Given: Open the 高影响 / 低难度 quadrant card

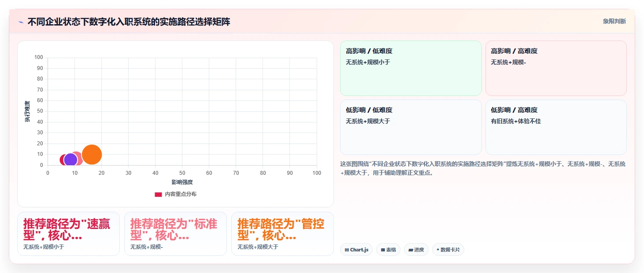Looking at the screenshot, I should pyautogui.click(x=411, y=68).
